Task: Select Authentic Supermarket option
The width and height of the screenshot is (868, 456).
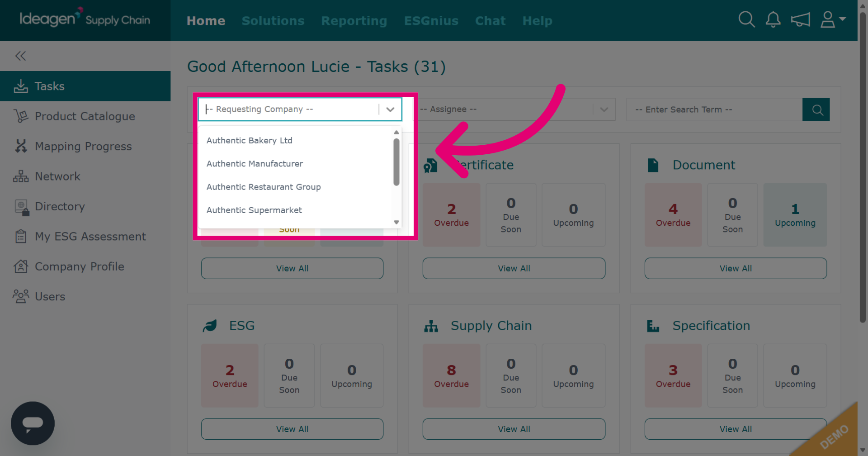Action: (296, 210)
